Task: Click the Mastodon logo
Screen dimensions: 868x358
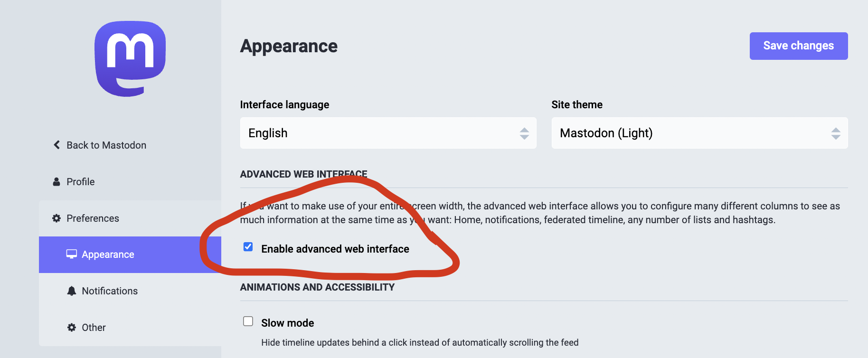Action: (x=130, y=58)
